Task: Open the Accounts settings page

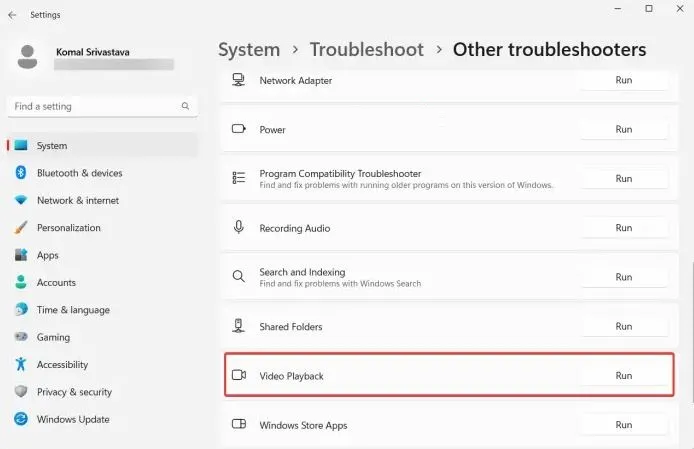Action: (x=56, y=283)
